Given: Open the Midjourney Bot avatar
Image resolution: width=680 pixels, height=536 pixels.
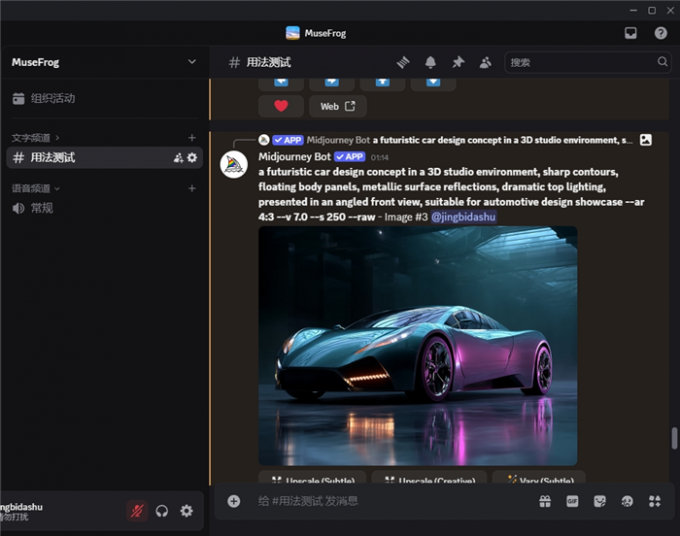Looking at the screenshot, I should [234, 165].
